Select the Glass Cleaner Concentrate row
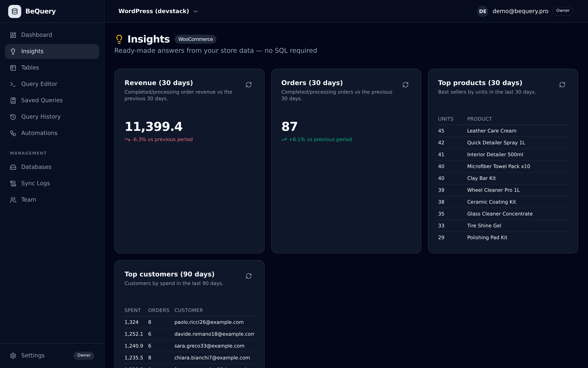 [503, 214]
